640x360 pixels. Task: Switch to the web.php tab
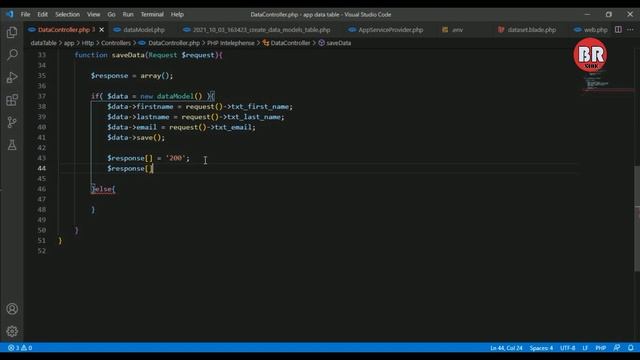pyautogui.click(x=595, y=30)
